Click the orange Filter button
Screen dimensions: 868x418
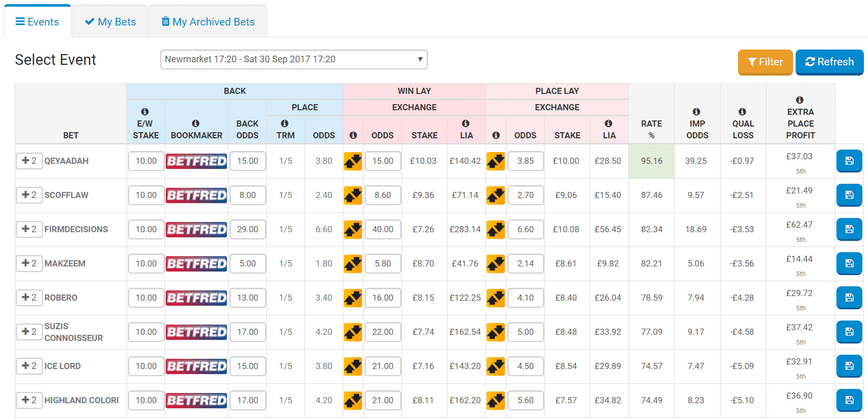764,62
